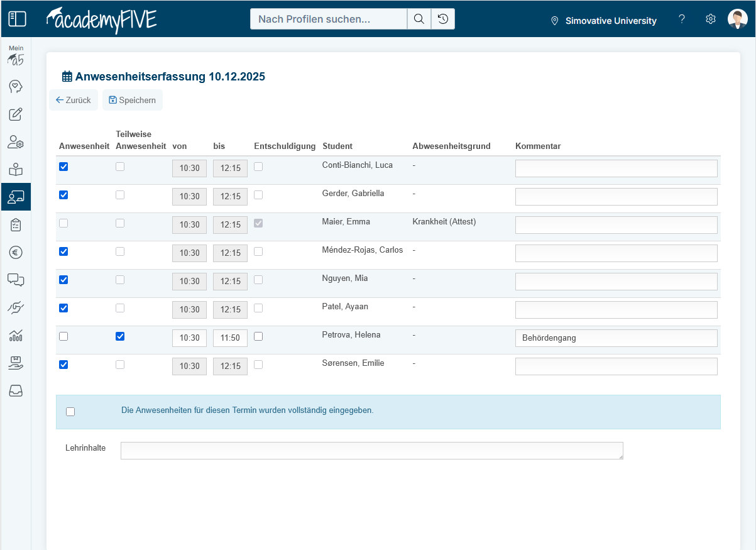The height and width of the screenshot is (550, 756).
Task: Open the hand-holding-box sidebar icon
Action: pos(16,363)
